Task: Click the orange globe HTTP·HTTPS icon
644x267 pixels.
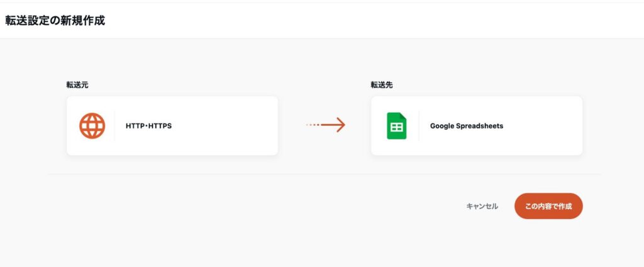Action: (x=92, y=125)
